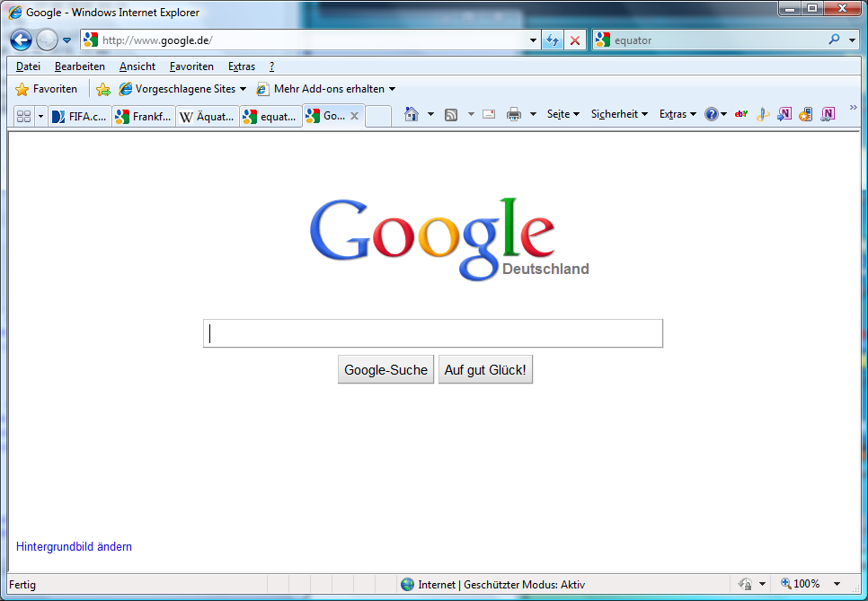Click the Read Mail envelope icon
The width and height of the screenshot is (868, 601).
(x=489, y=114)
